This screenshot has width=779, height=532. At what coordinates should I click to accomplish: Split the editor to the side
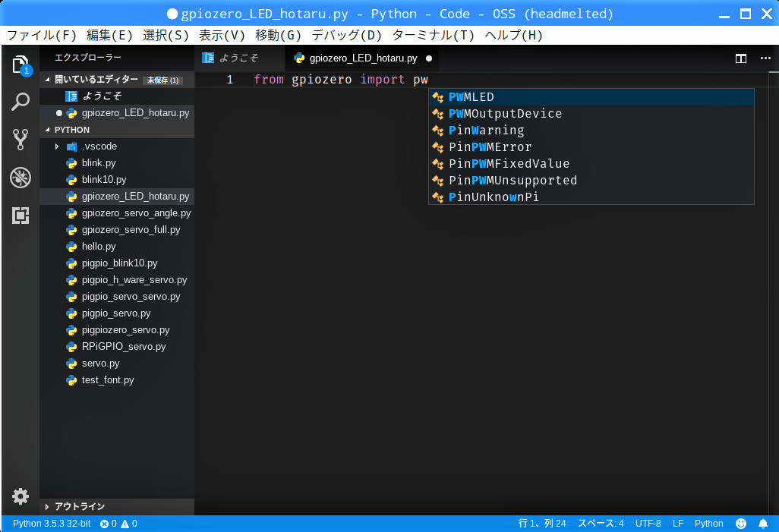click(741, 58)
